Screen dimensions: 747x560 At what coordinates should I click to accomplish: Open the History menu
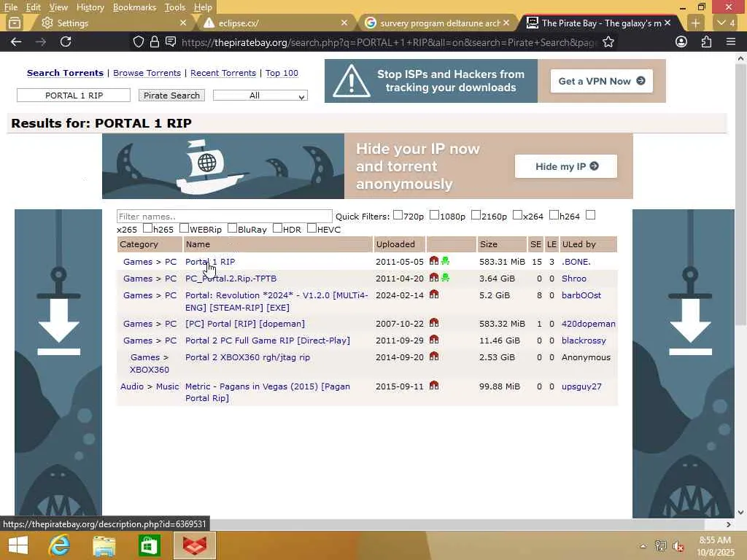(90, 7)
